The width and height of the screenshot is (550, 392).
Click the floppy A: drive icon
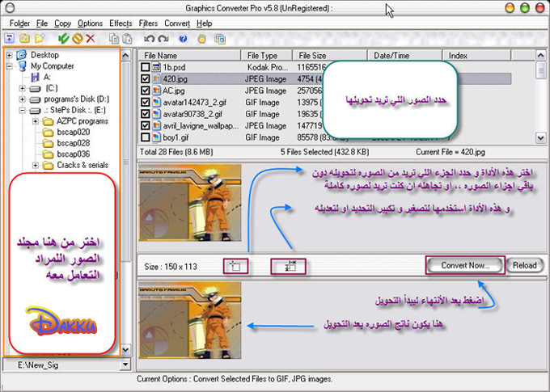[x=35, y=77]
